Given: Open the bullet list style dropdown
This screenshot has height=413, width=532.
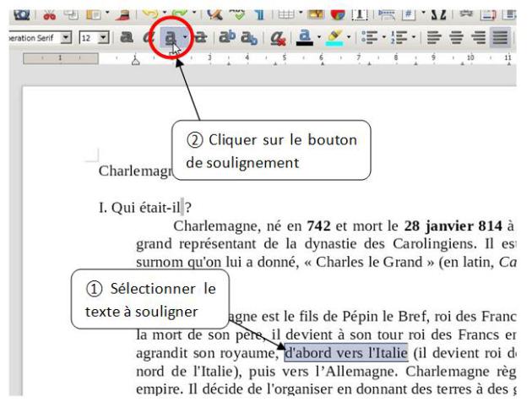Looking at the screenshot, I should point(385,39).
